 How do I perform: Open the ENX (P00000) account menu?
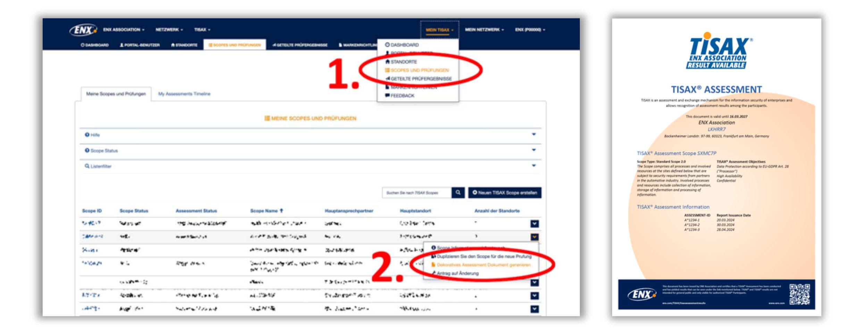point(530,30)
